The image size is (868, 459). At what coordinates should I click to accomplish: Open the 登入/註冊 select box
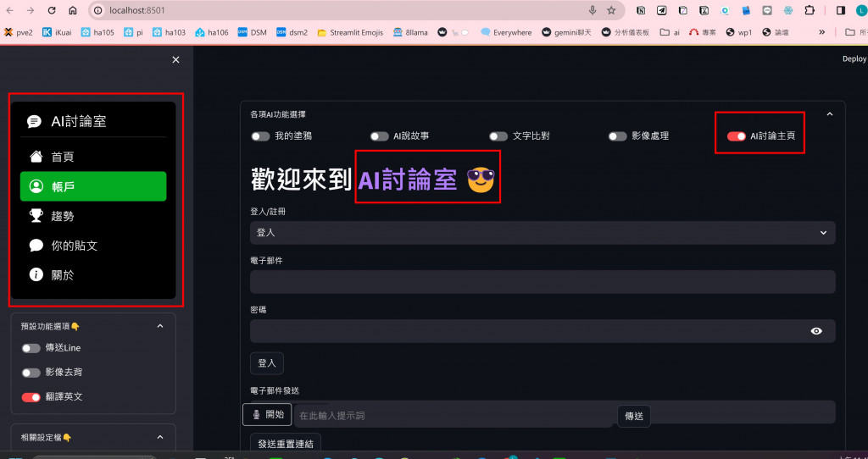(x=542, y=233)
